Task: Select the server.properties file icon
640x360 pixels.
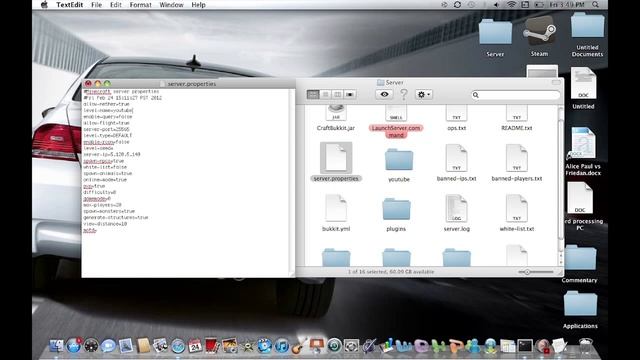Action: pyautogui.click(x=336, y=158)
